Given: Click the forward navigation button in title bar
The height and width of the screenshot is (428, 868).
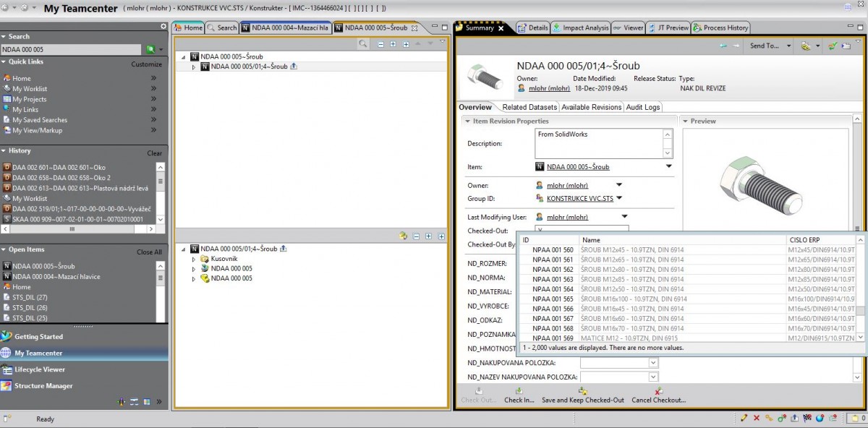Looking at the screenshot, I should point(25,8).
